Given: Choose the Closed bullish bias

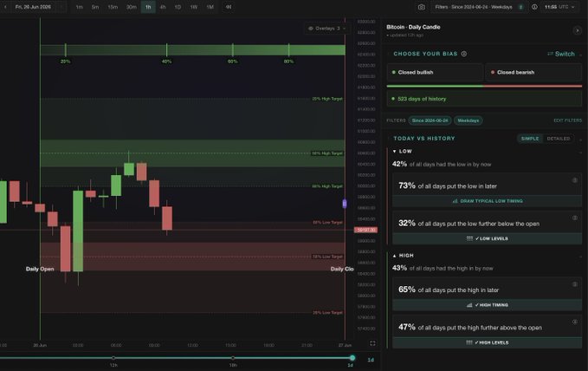Looking at the screenshot, I should pyautogui.click(x=435, y=72).
